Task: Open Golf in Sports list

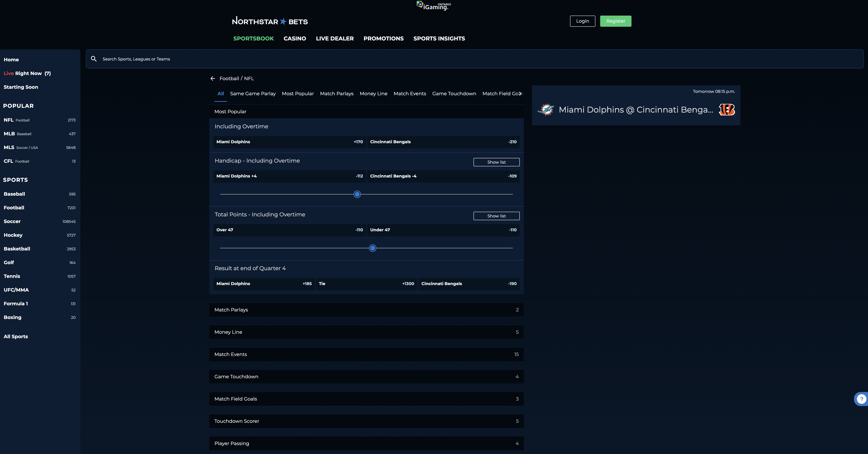Action: coord(40,263)
